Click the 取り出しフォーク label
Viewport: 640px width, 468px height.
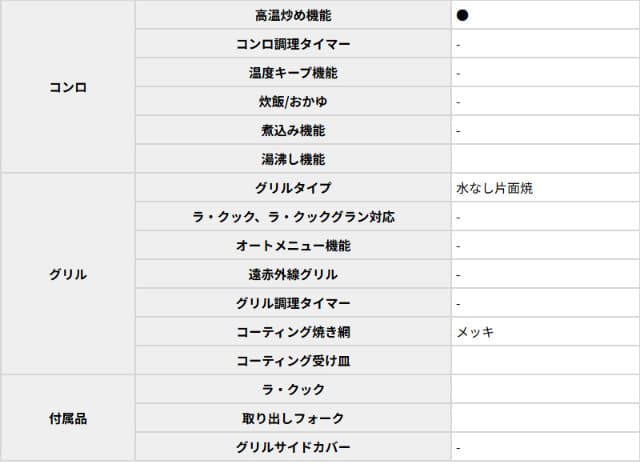[293, 418]
